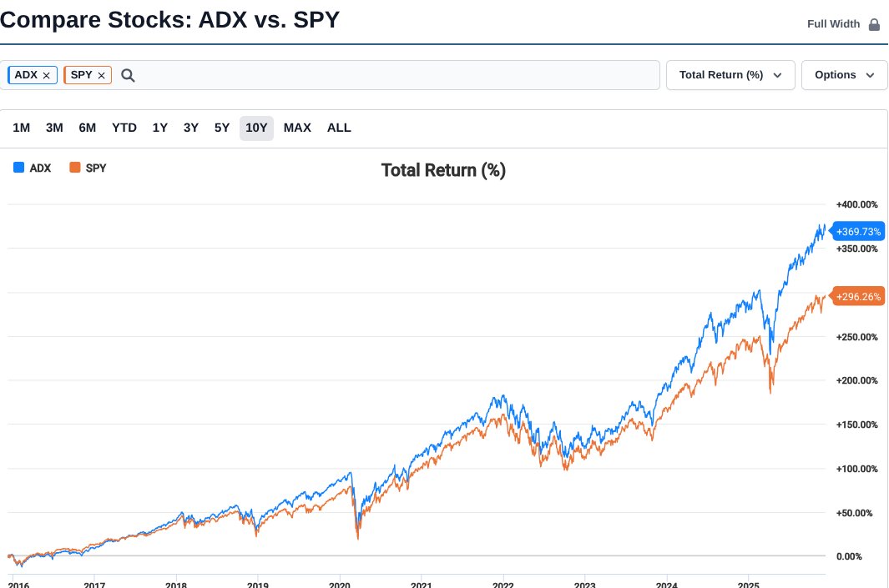Expand the Options dropdown
The height and width of the screenshot is (588, 889).
click(844, 75)
